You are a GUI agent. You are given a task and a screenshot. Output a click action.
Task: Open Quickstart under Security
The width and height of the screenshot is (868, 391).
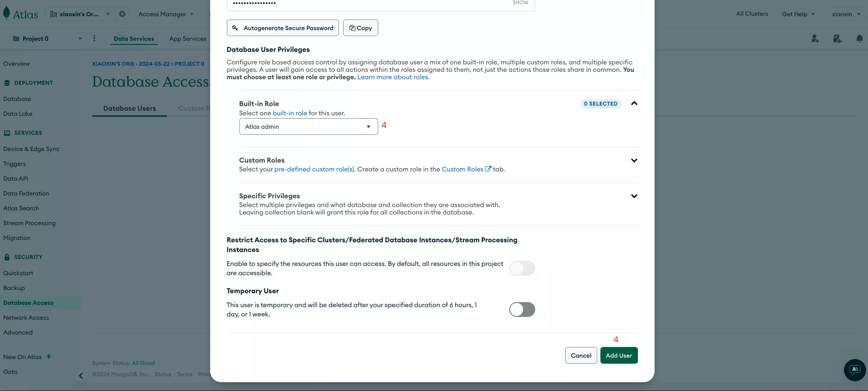pos(18,273)
